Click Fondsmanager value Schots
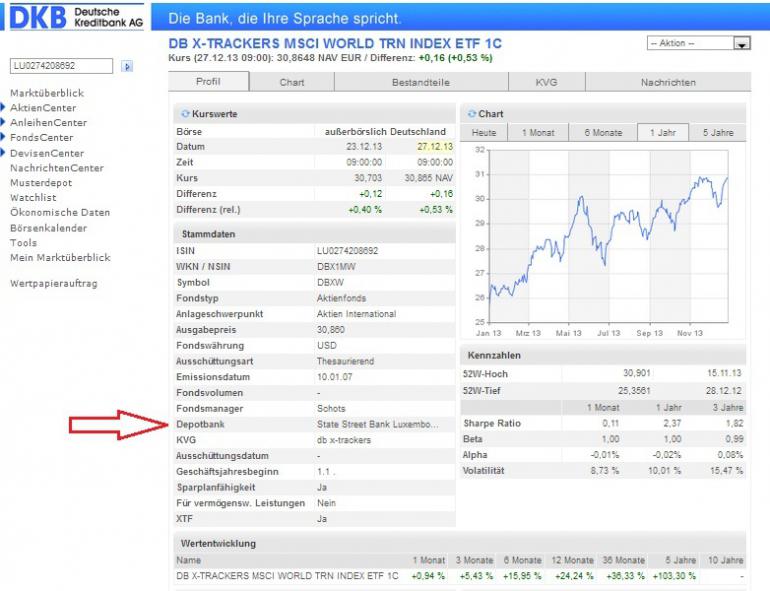Screen dimensions: 770x591 331,408
